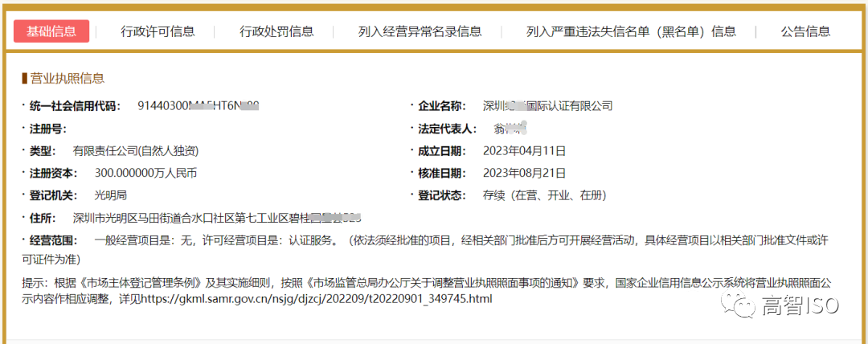
Task: Click type value 有限责任公司(自然人独资)
Action: [x=136, y=150]
